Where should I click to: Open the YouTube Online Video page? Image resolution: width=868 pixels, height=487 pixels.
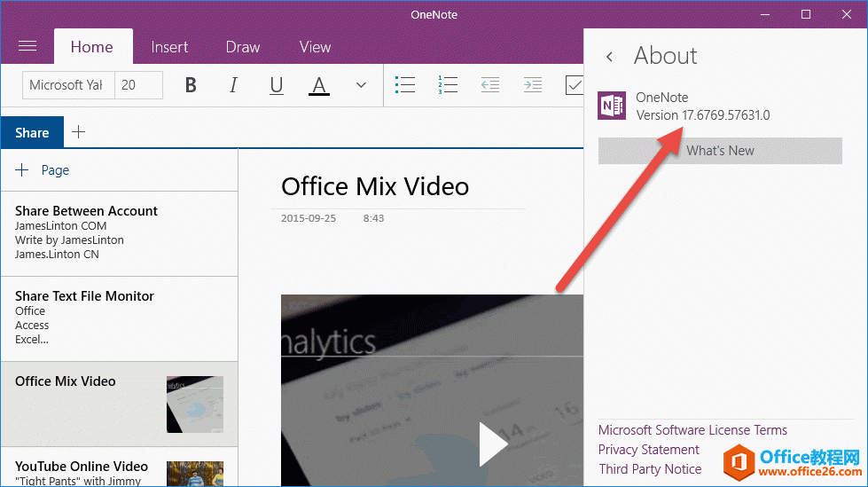(120, 467)
